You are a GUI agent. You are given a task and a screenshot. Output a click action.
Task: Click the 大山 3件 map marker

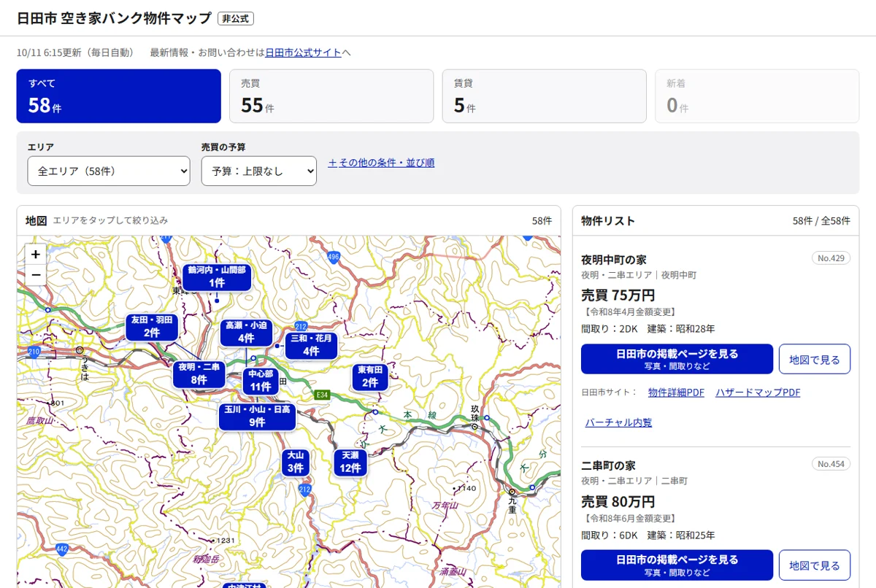(295, 463)
